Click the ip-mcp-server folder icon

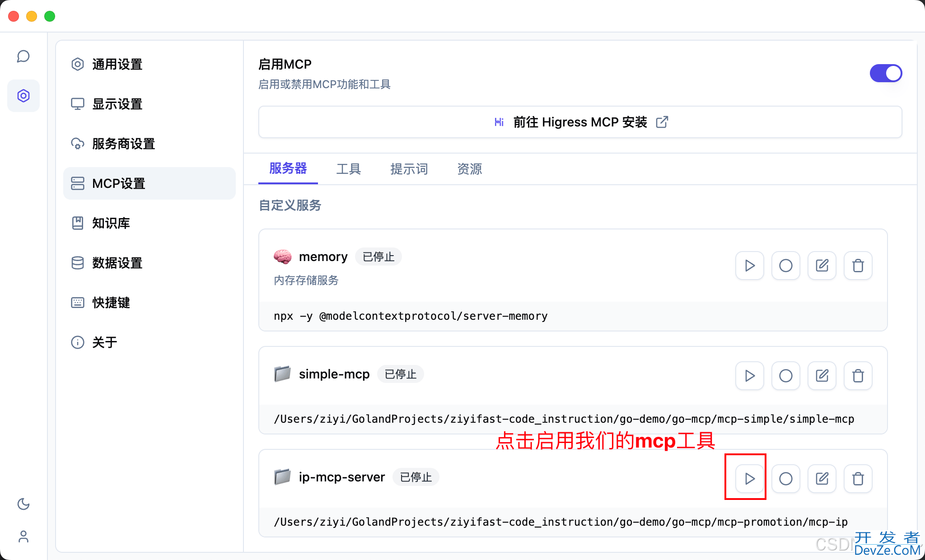click(283, 477)
